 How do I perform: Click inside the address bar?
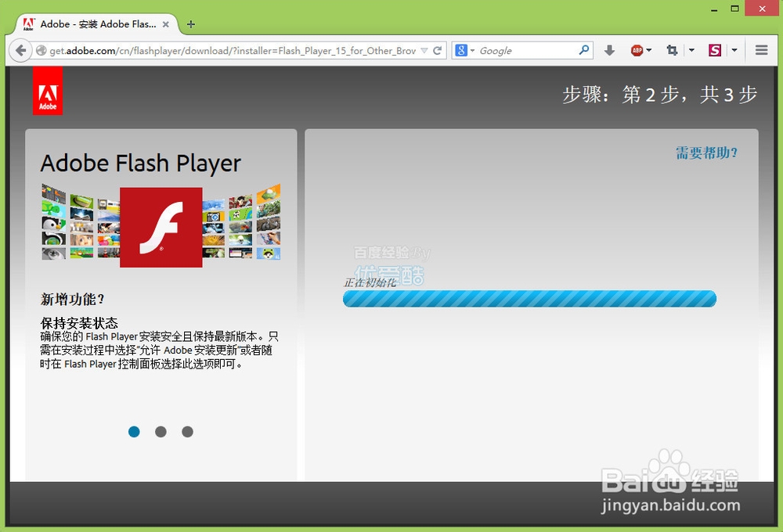pos(235,49)
